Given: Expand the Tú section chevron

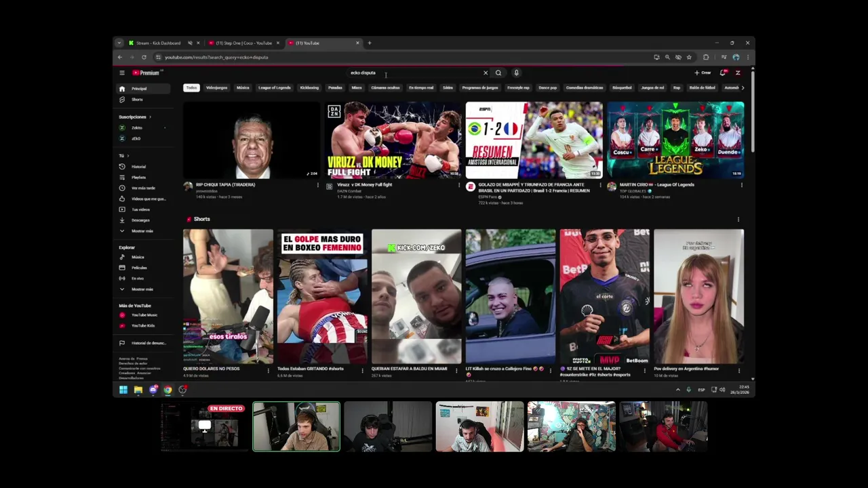Looking at the screenshot, I should point(127,156).
